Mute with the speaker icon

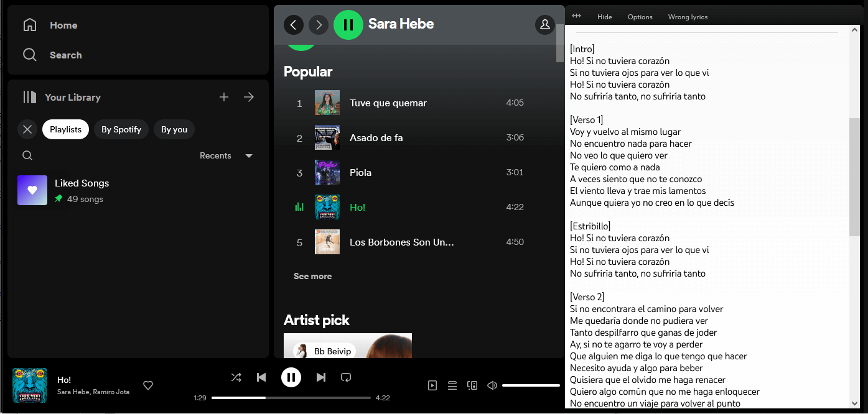coord(492,385)
